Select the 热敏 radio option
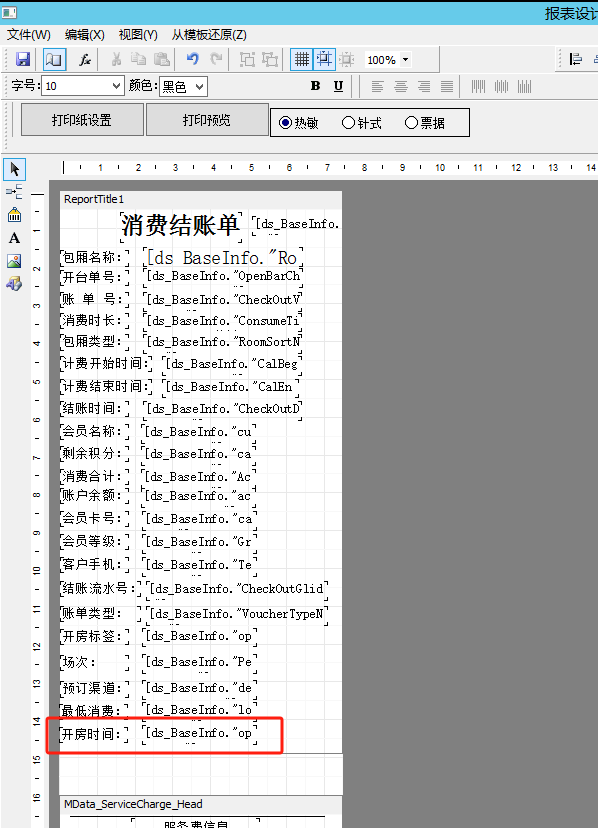This screenshot has width=598, height=828. click(x=298, y=123)
